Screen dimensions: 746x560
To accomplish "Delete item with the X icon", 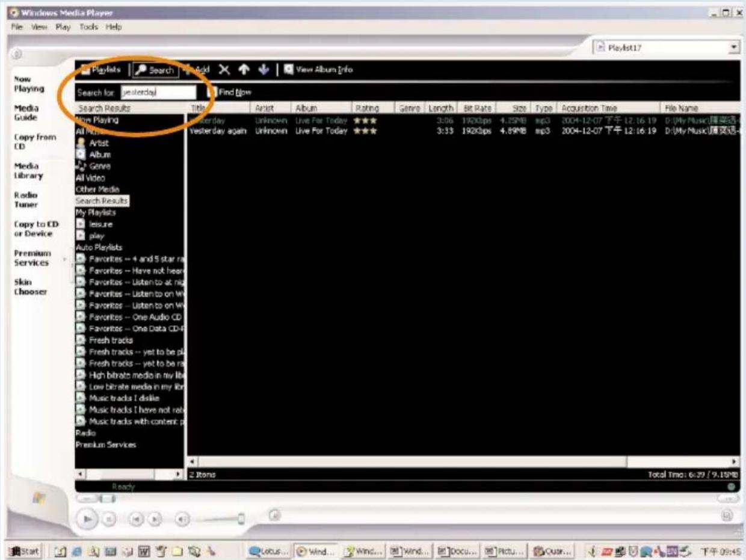I will [224, 70].
